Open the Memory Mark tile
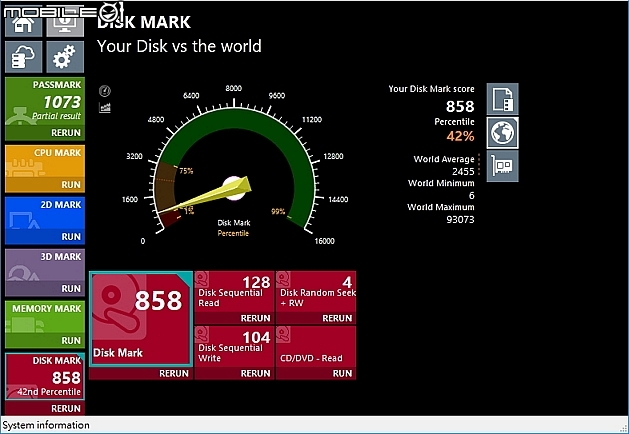The width and height of the screenshot is (629, 434). [x=45, y=317]
